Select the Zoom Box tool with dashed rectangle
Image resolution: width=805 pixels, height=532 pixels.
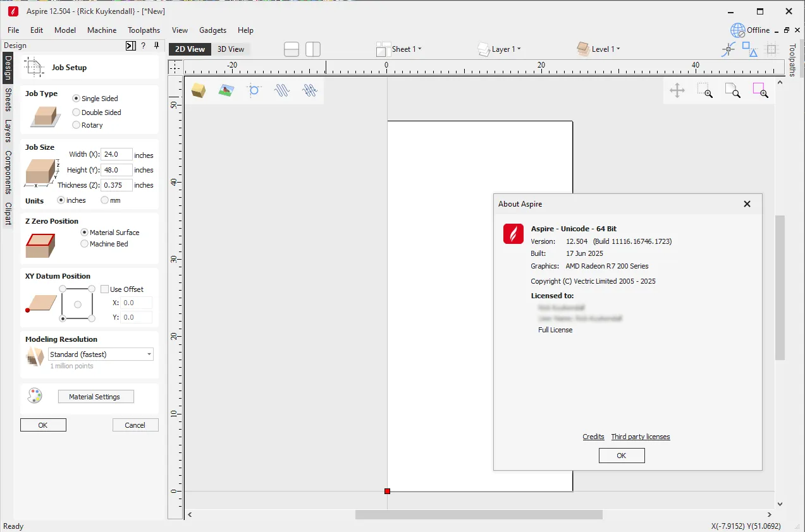point(705,91)
